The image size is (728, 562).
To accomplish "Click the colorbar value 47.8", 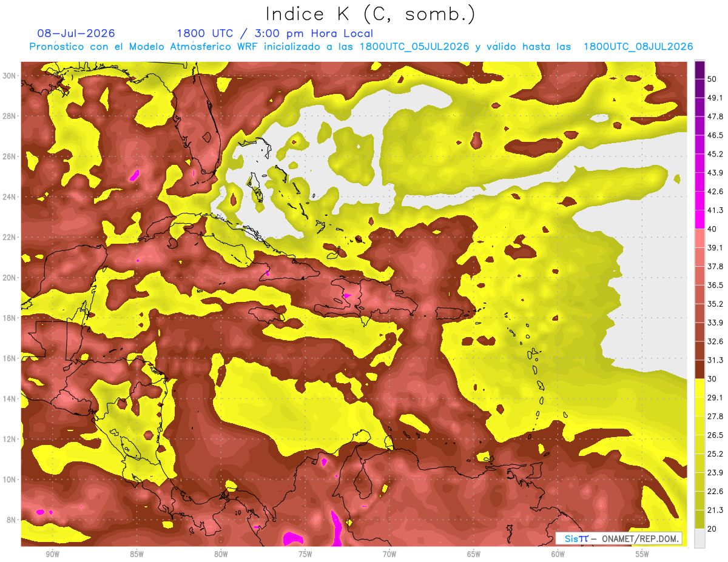I will pos(716,116).
